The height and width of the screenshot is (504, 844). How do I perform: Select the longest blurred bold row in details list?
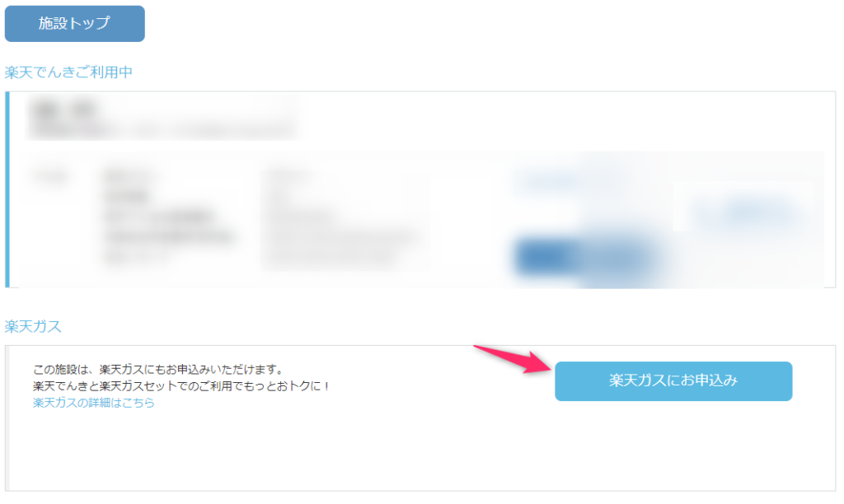tap(169, 237)
